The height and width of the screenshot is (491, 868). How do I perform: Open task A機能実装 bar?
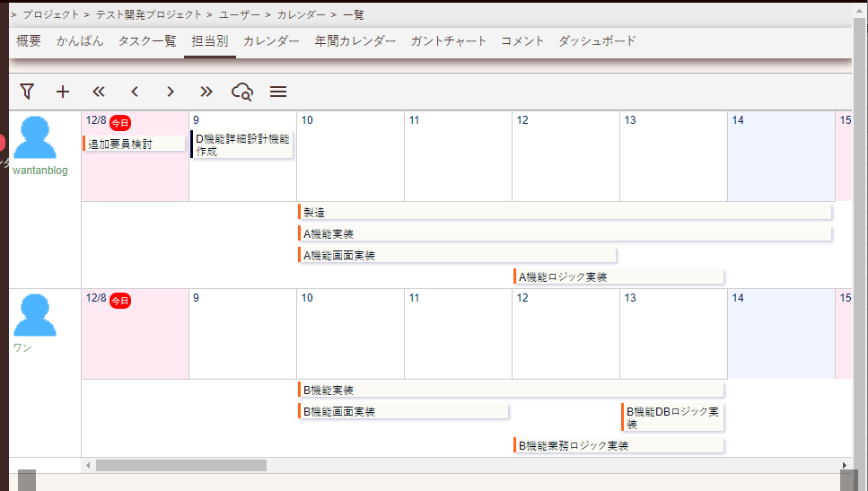click(x=565, y=233)
